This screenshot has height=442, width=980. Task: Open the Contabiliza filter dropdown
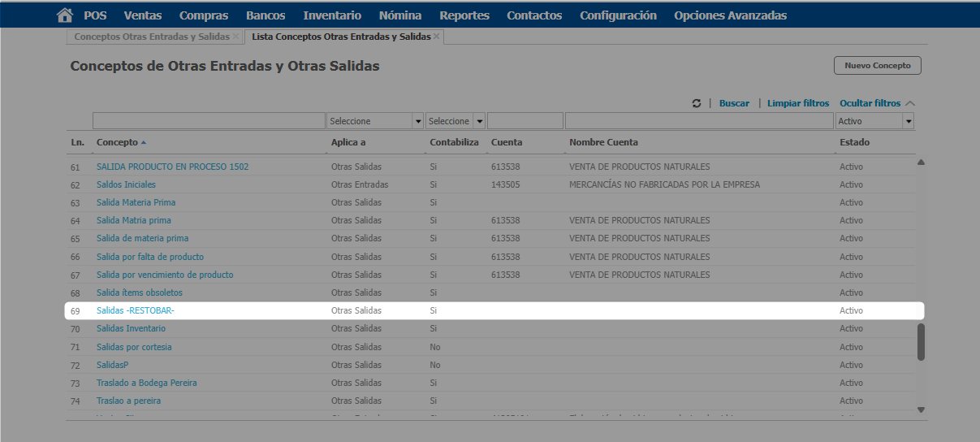pos(480,121)
